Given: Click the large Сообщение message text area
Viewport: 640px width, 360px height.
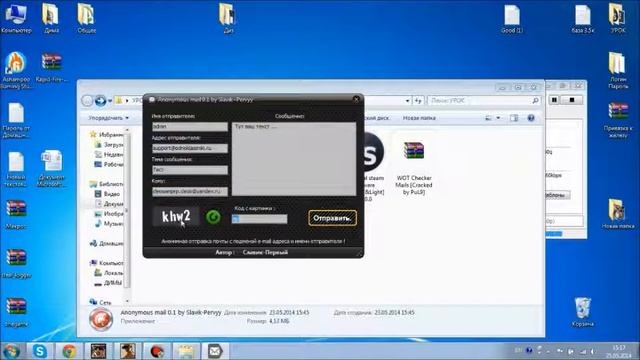Looking at the screenshot, I should tap(294, 158).
